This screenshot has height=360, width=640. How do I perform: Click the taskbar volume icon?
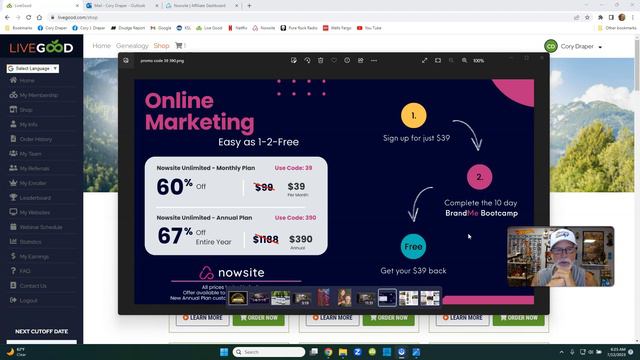coord(591,352)
